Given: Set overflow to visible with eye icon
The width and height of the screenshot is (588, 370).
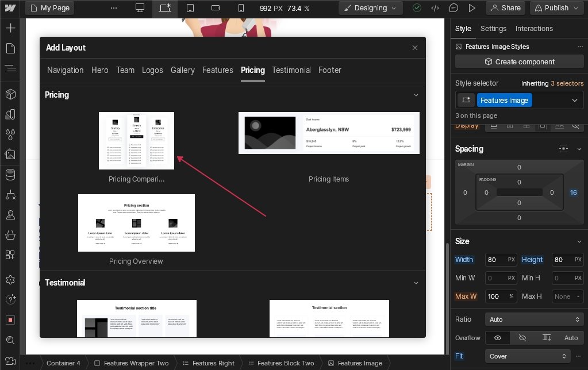Looking at the screenshot, I should click(x=498, y=338).
